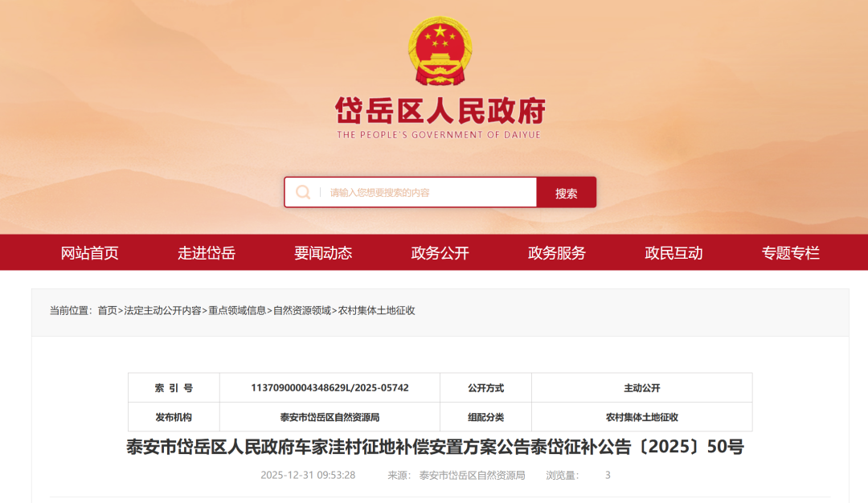Go to 自然资源领域 breadcrumb link

302,310
